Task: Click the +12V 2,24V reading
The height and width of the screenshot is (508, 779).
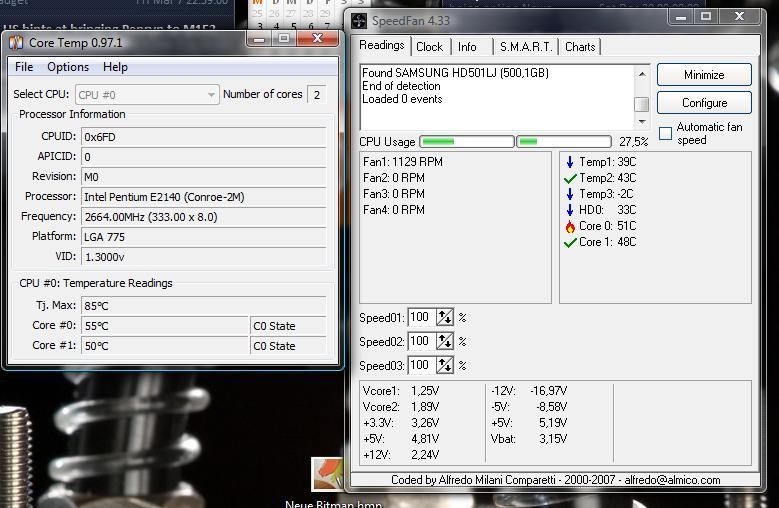Action: pyautogui.click(x=401, y=454)
